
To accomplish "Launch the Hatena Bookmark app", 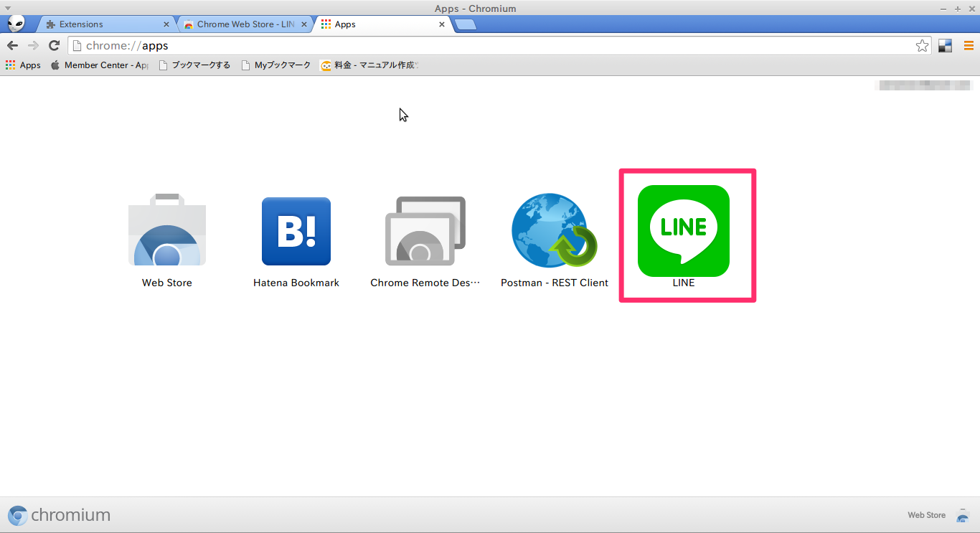I will click(296, 231).
